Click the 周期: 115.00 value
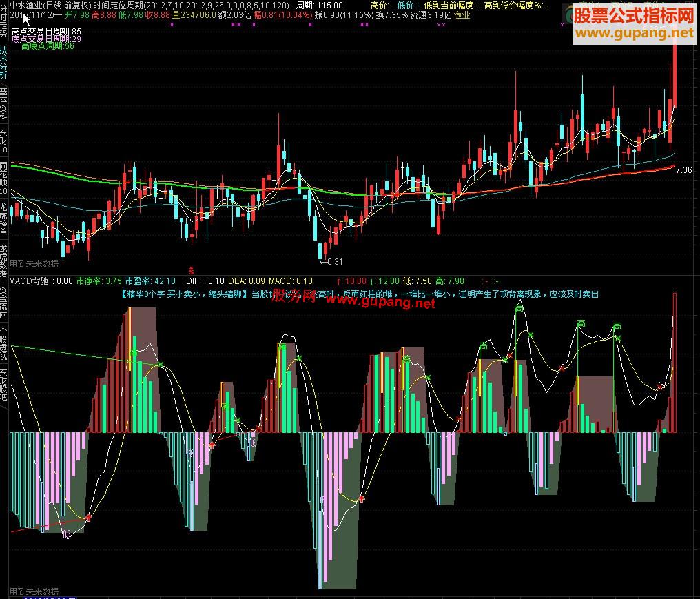 (x=320, y=6)
